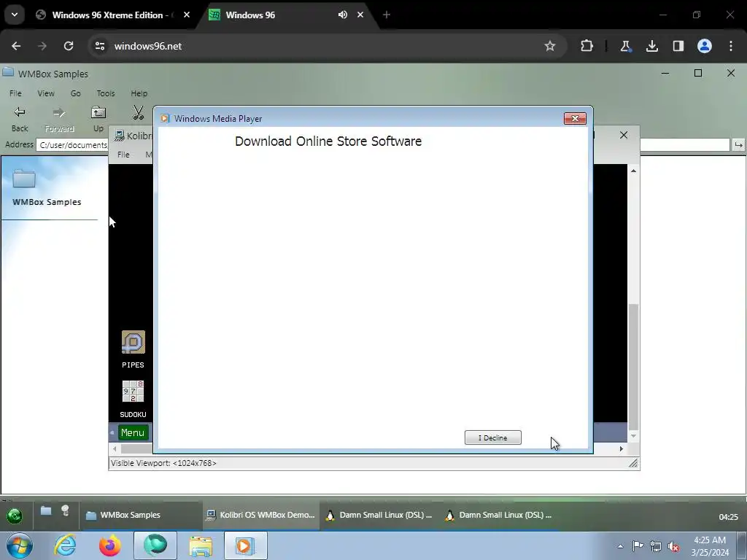Open the PIPES game icon
The width and height of the screenshot is (747, 560).
click(133, 349)
